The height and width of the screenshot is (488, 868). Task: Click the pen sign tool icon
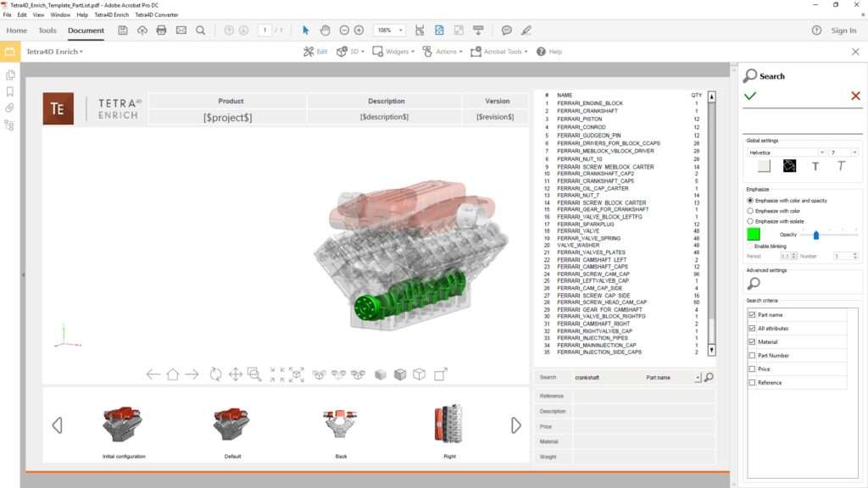pyautogui.click(x=526, y=30)
